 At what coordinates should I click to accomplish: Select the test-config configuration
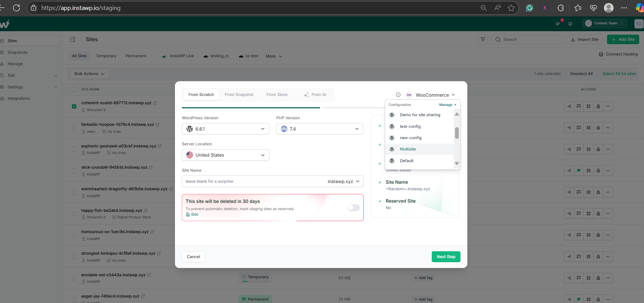pos(420,126)
